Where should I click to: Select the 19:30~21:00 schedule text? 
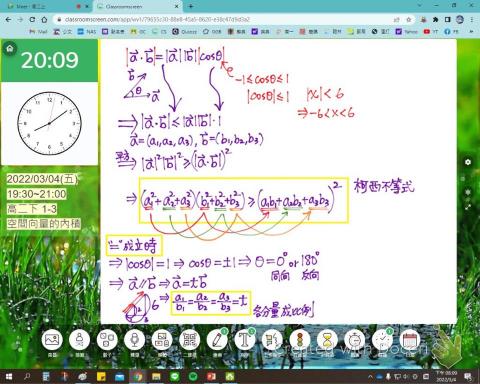37,194
